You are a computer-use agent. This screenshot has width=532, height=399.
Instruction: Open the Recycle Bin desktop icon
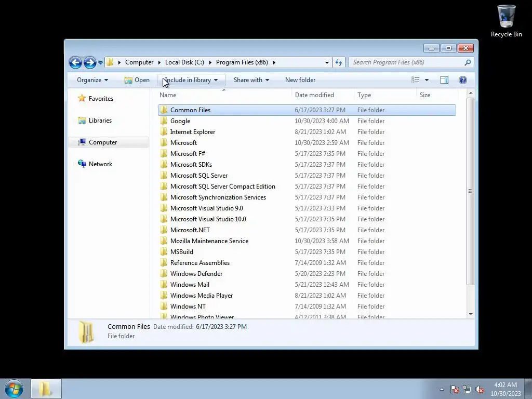tap(506, 21)
